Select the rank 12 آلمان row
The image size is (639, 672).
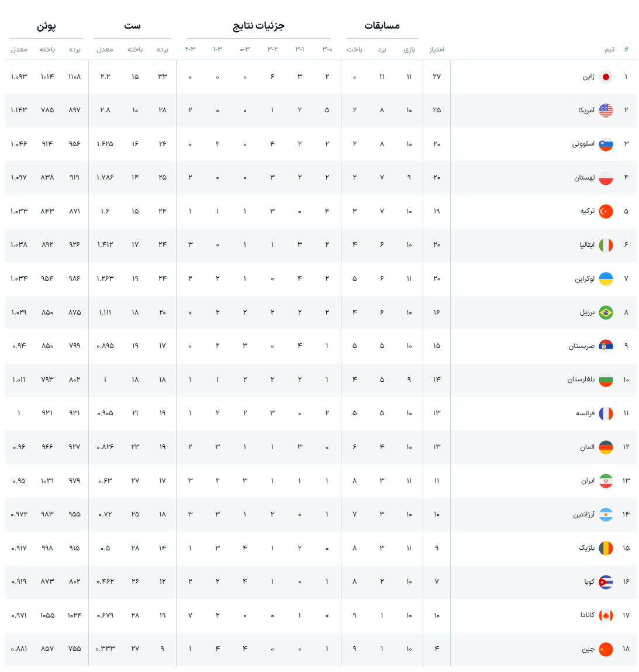321,447
